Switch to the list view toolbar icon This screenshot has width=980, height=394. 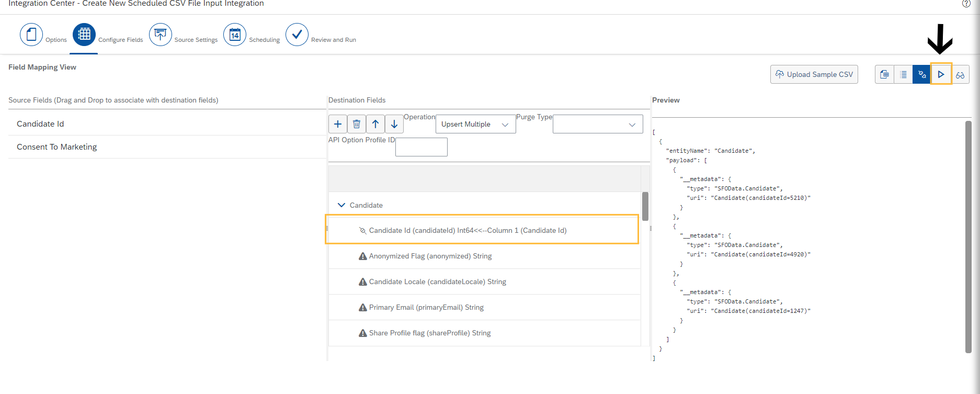click(x=903, y=74)
